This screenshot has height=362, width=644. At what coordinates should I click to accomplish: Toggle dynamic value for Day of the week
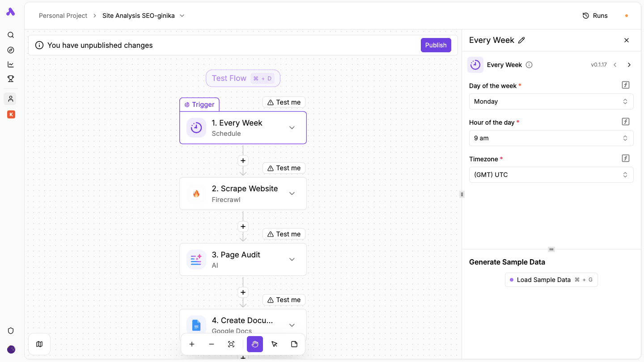pos(625,84)
